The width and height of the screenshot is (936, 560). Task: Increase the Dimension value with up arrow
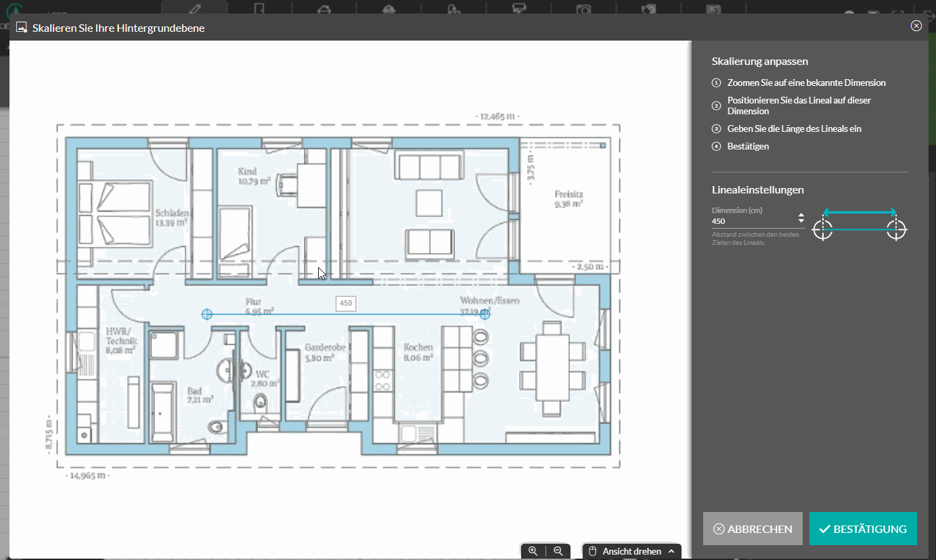click(x=801, y=216)
